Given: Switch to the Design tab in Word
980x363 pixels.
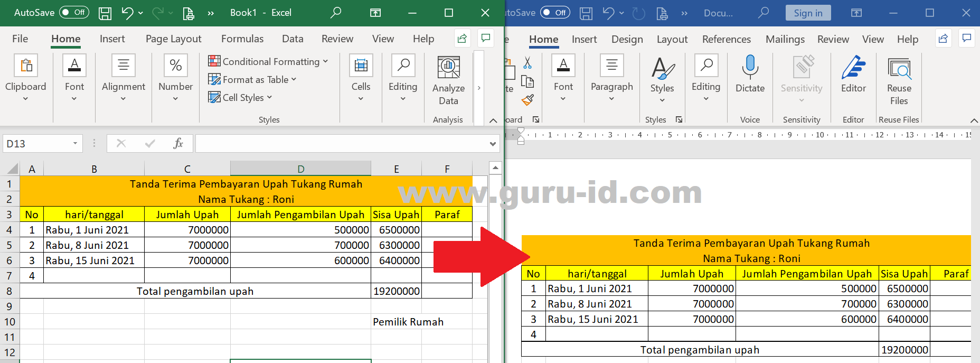Looking at the screenshot, I should tap(627, 39).
